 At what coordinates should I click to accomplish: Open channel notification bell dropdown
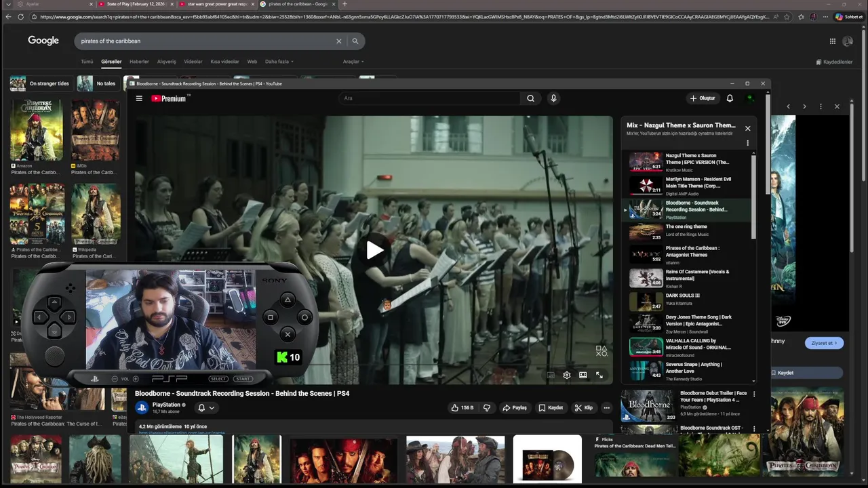(206, 408)
